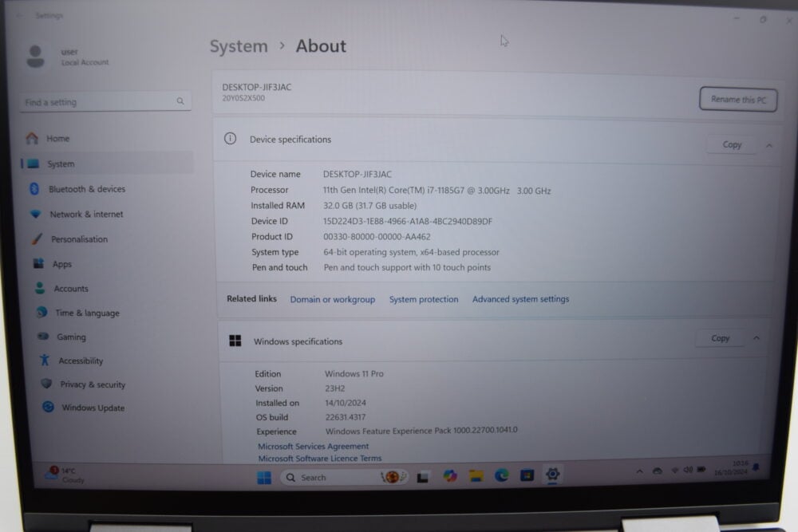Show hidden system tray icons
Screen dimensions: 798x532
[640, 471]
